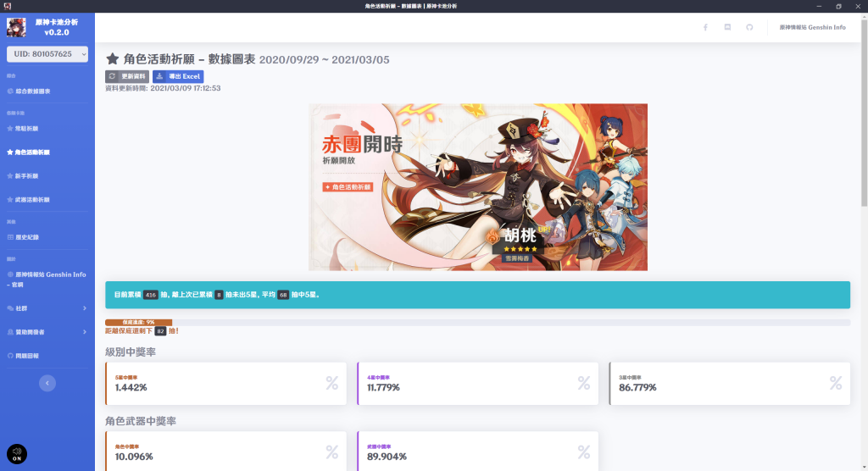Click the star icon beside the page title
The height and width of the screenshot is (471, 868).
coord(113,58)
